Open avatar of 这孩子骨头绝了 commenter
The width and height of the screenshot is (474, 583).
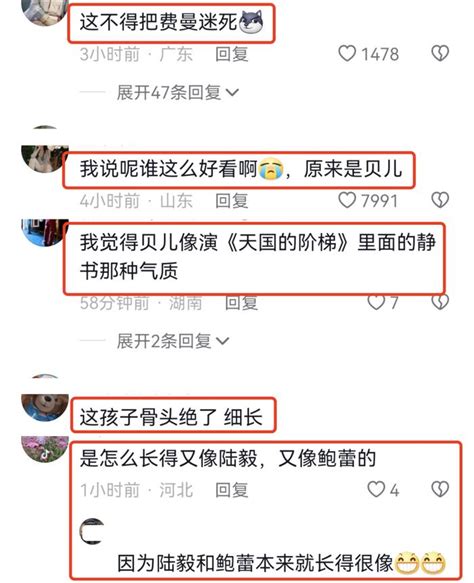click(45, 407)
